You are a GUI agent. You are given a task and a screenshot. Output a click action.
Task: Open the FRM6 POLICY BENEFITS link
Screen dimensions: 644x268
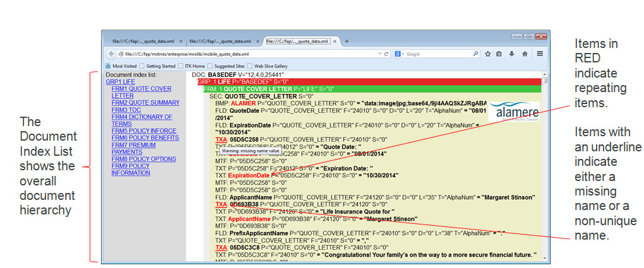(145, 137)
